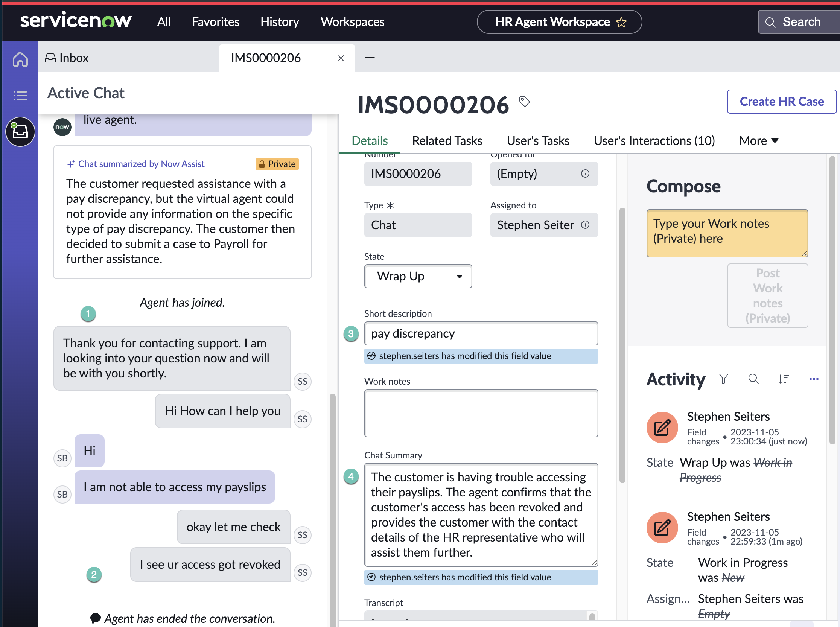Click Post Work notes (Private) button
Screen dimensions: 840x627
pos(767,296)
